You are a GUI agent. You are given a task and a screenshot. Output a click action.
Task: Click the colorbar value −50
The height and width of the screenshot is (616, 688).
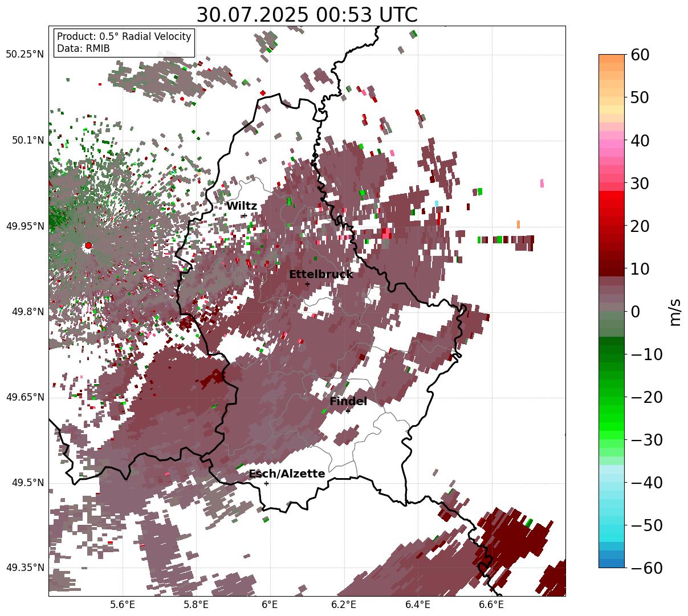(x=646, y=525)
